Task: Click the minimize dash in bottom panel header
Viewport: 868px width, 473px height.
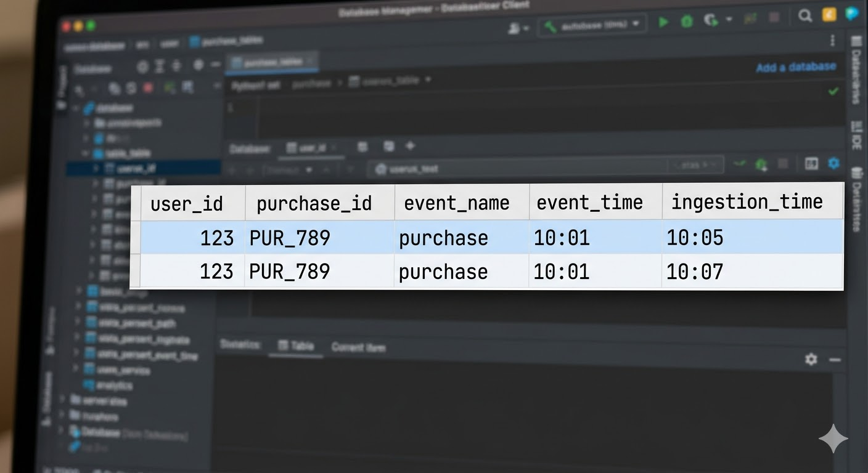Action: (x=834, y=360)
